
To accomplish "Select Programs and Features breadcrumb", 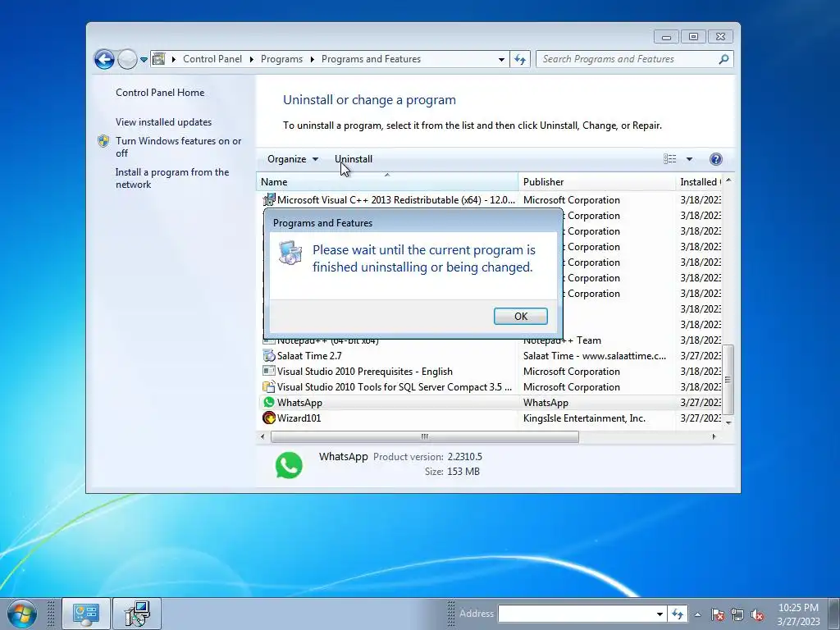I will click(371, 59).
